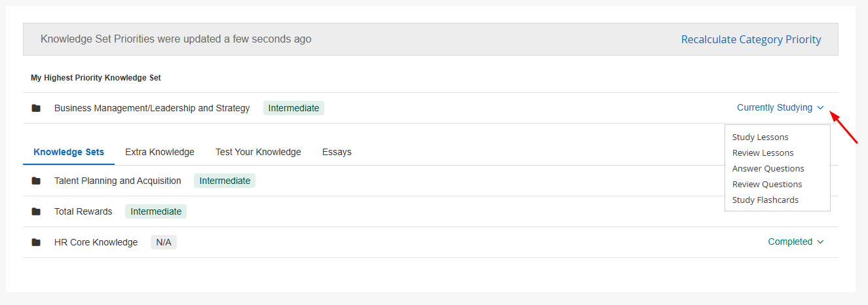Click the Total Rewards folder icon

tap(36, 211)
